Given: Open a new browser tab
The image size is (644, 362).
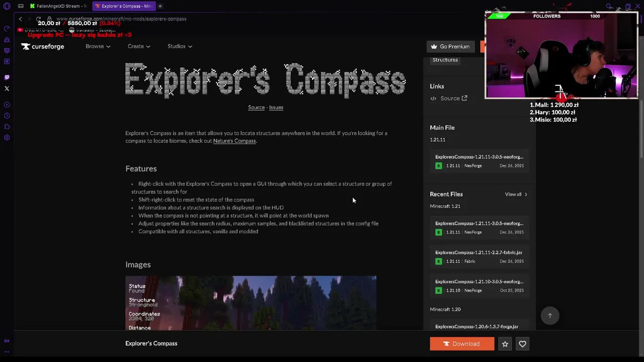Looking at the screenshot, I should click(x=160, y=6).
